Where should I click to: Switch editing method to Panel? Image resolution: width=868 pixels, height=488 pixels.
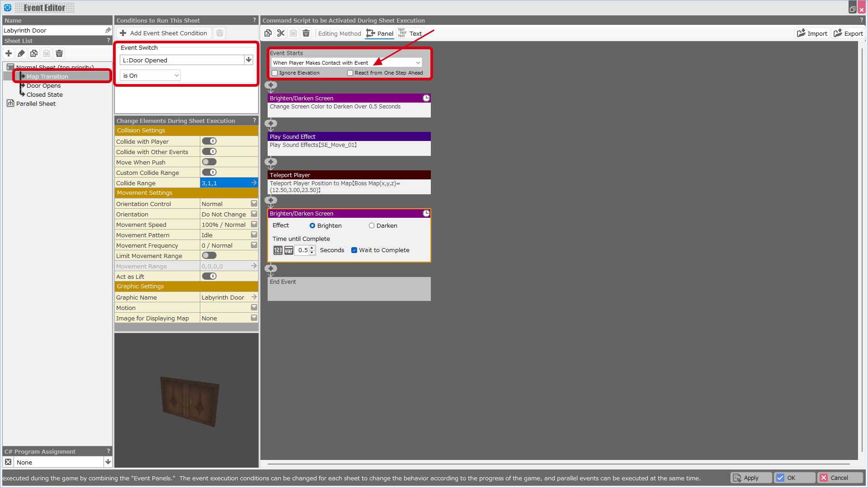(x=380, y=33)
